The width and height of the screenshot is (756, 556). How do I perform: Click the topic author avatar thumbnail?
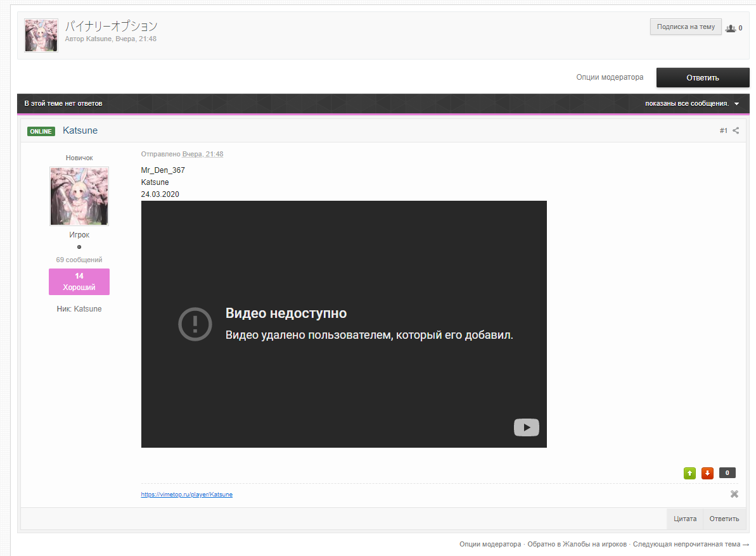pyautogui.click(x=41, y=35)
